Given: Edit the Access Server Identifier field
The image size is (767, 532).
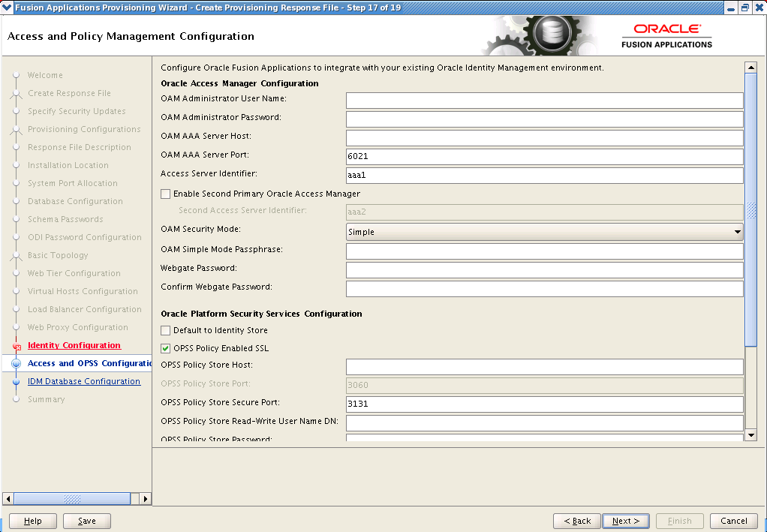Looking at the screenshot, I should [x=544, y=175].
